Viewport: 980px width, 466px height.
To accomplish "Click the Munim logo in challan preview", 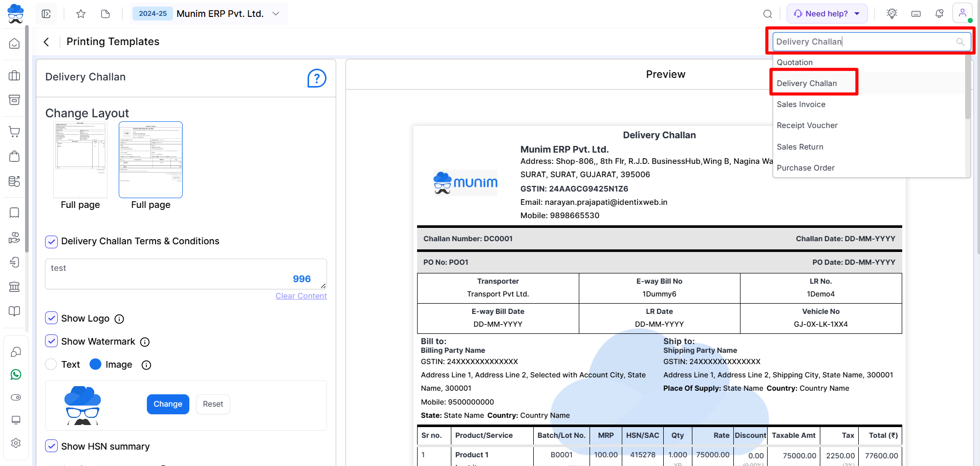I will click(465, 183).
